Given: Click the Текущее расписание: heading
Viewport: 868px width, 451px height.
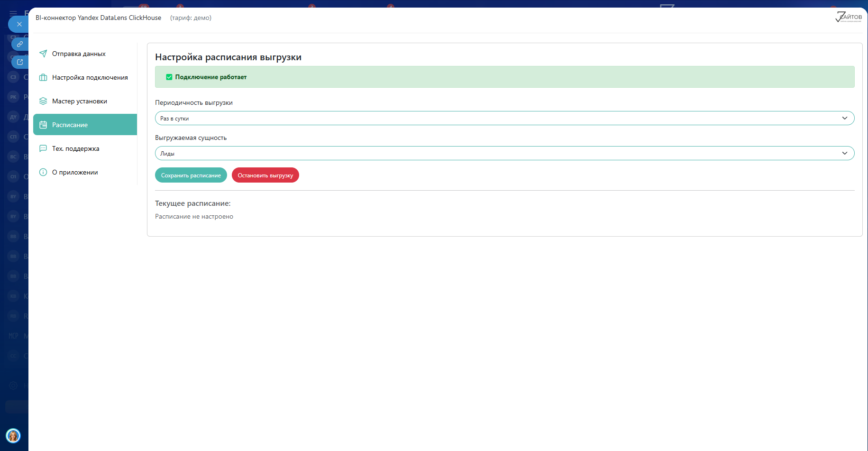Looking at the screenshot, I should tap(193, 203).
